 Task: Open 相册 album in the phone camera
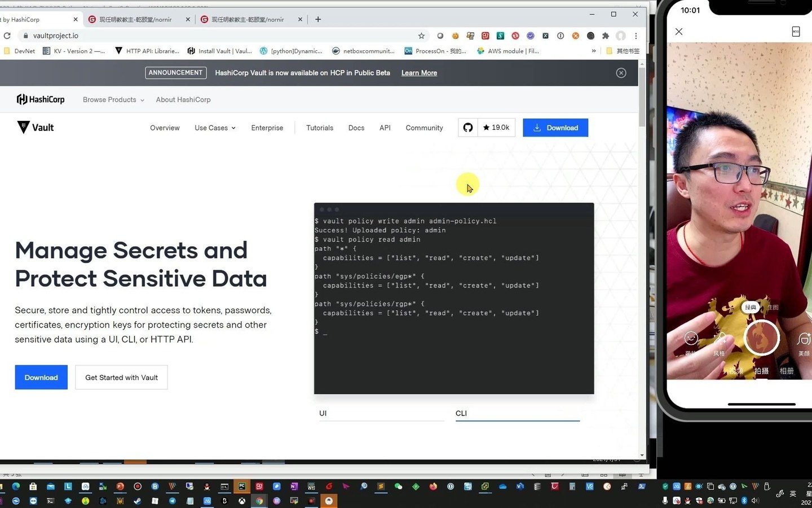pos(787,371)
